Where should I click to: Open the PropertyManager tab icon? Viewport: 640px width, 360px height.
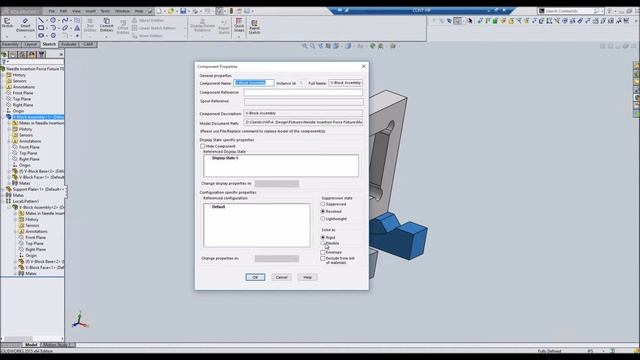click(x=13, y=54)
